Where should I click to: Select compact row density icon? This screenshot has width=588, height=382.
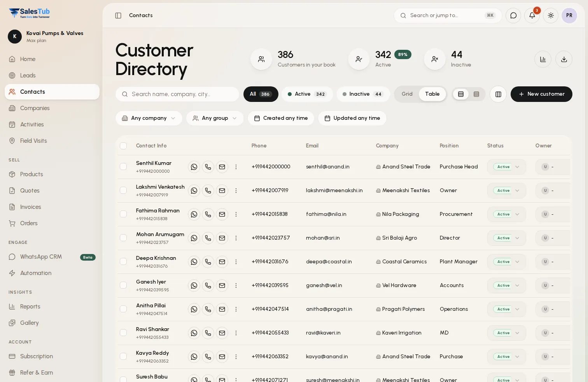476,94
